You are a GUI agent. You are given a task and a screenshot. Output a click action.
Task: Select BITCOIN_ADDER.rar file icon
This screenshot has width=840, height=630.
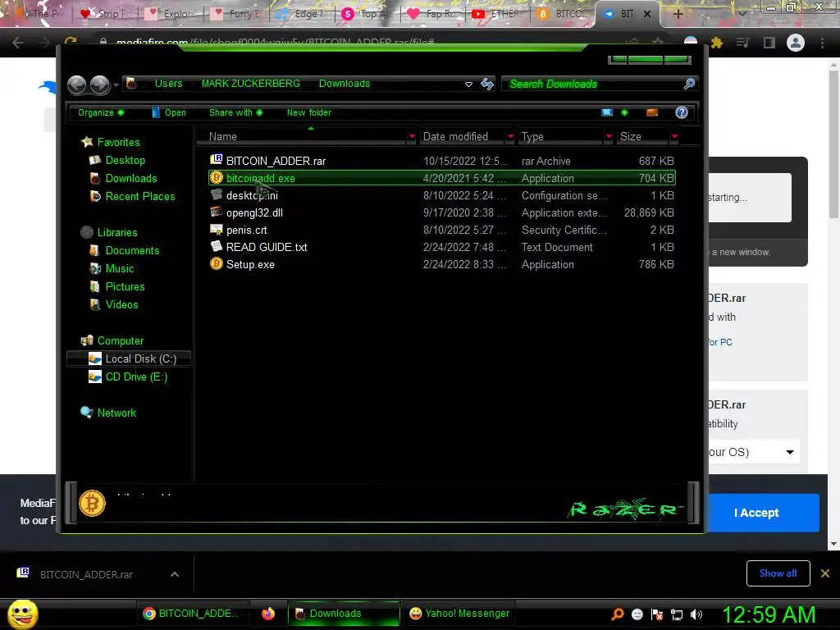217,159
